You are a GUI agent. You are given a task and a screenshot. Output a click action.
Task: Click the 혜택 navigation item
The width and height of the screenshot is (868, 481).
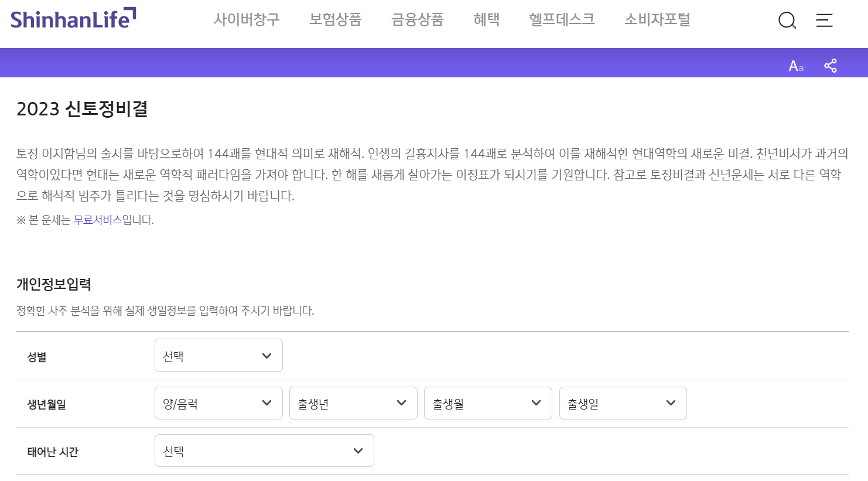pos(486,19)
